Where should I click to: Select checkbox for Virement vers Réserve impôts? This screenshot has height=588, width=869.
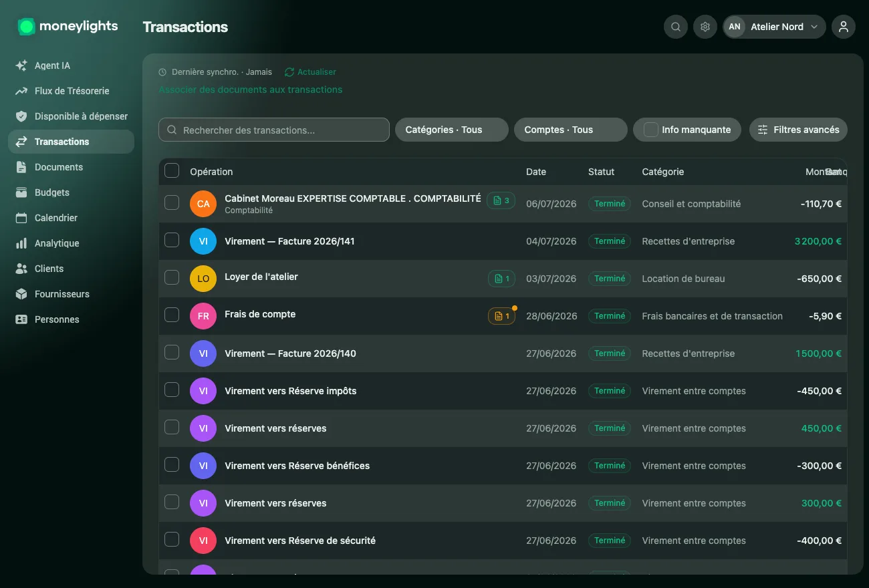point(172,390)
